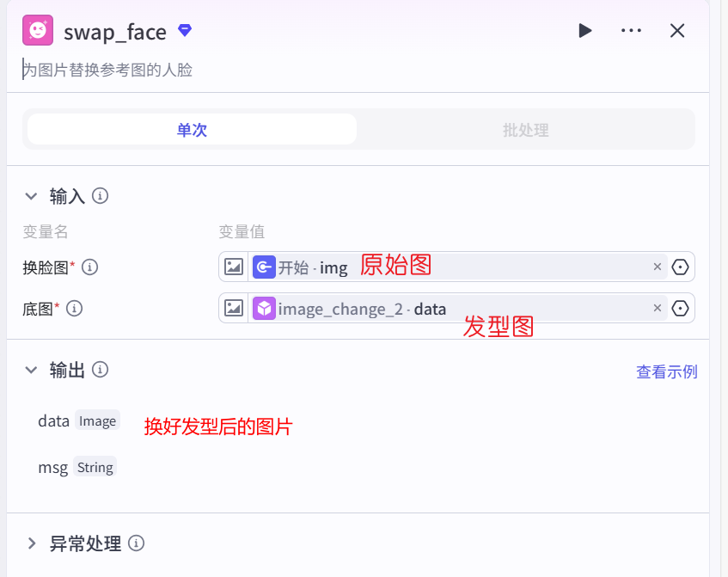Viewport: 728px width, 577px height.
Task: Expand the 异常处理 section
Action: point(32,543)
